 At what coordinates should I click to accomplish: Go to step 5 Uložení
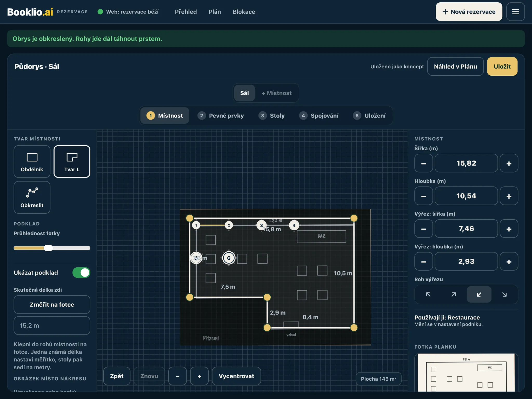click(369, 116)
